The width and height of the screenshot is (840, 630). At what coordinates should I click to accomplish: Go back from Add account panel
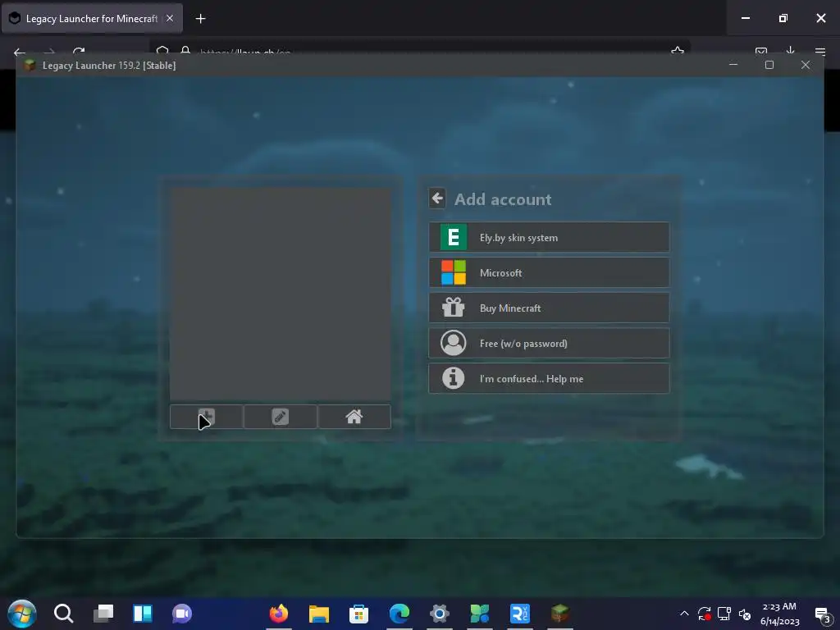tap(437, 199)
